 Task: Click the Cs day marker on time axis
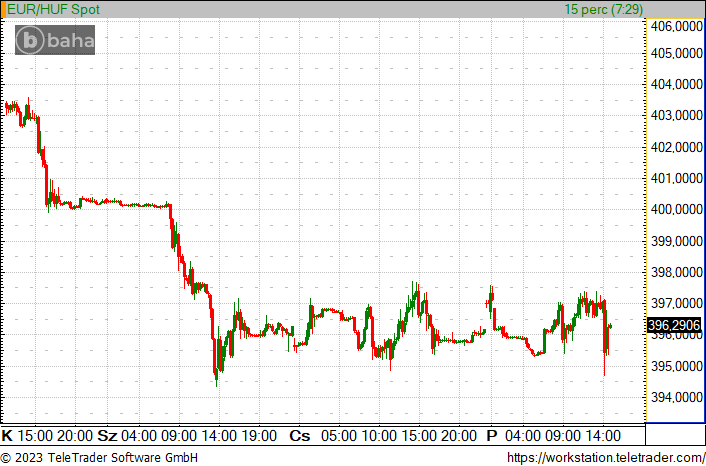tap(300, 436)
